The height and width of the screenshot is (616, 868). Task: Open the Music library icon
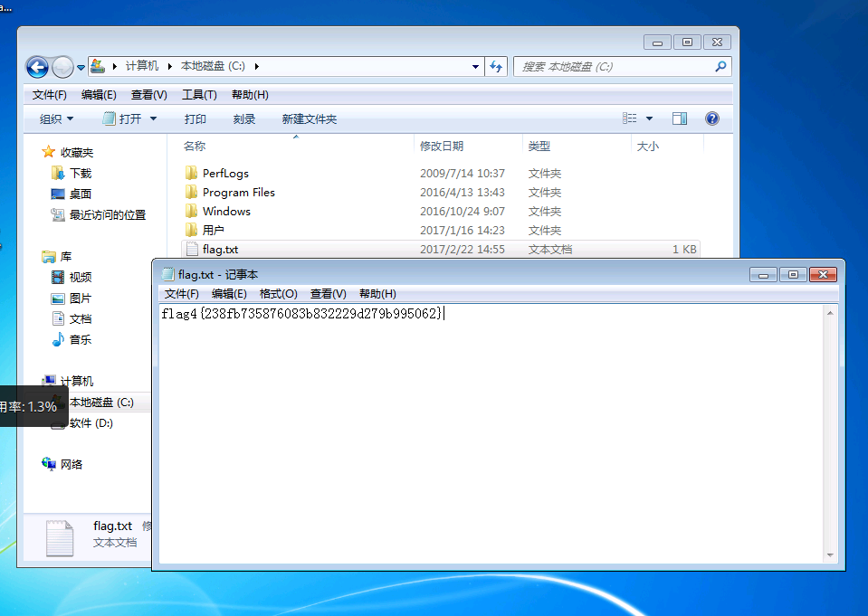pyautogui.click(x=58, y=339)
